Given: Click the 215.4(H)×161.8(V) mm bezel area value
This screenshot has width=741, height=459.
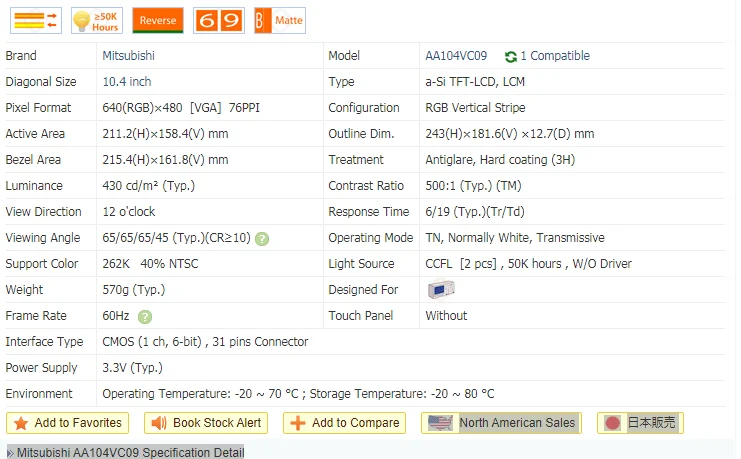Looking at the screenshot, I should [165, 160].
